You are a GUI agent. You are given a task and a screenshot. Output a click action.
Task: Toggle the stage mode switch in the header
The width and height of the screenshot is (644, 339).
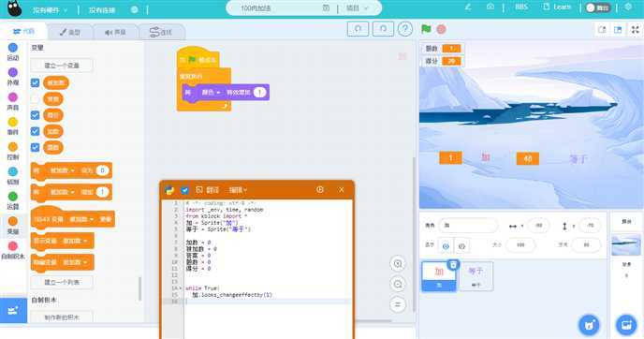(x=597, y=7)
